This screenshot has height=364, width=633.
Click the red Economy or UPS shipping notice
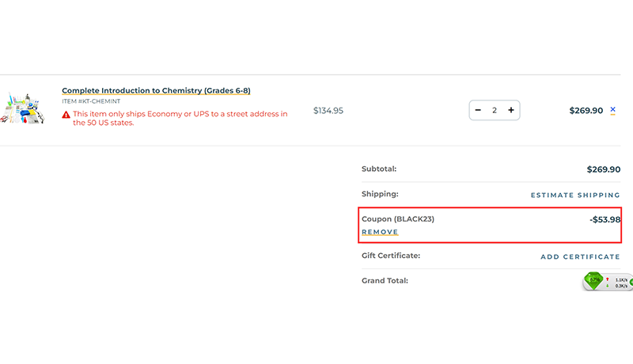(x=180, y=119)
